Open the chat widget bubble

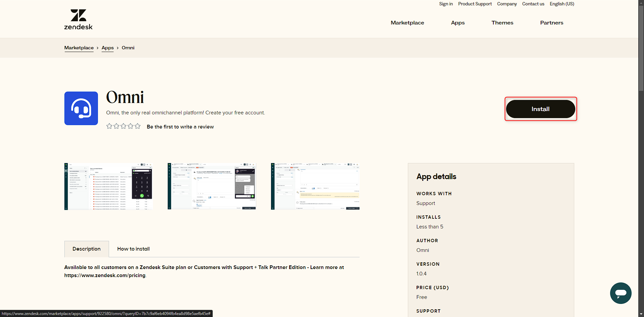(x=621, y=293)
